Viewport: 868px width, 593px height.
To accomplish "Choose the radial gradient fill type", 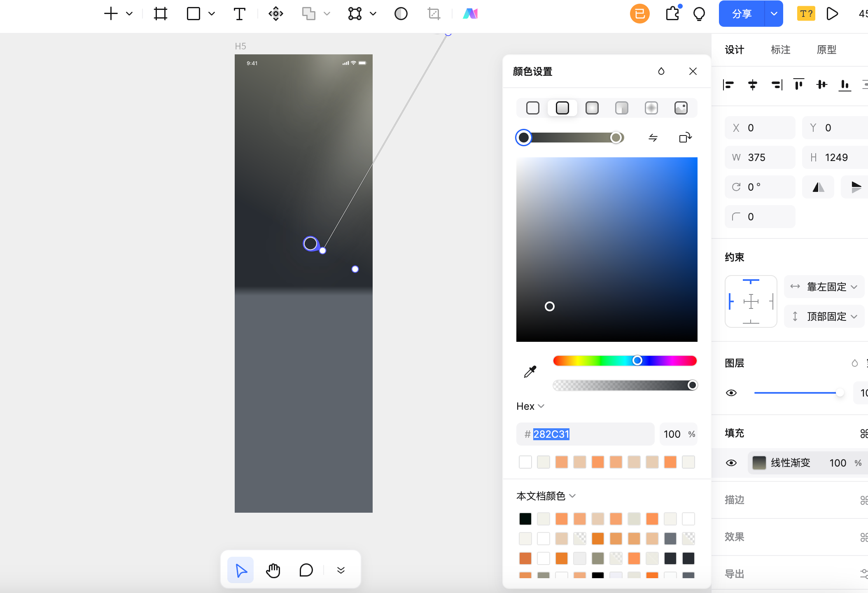I will 592,108.
